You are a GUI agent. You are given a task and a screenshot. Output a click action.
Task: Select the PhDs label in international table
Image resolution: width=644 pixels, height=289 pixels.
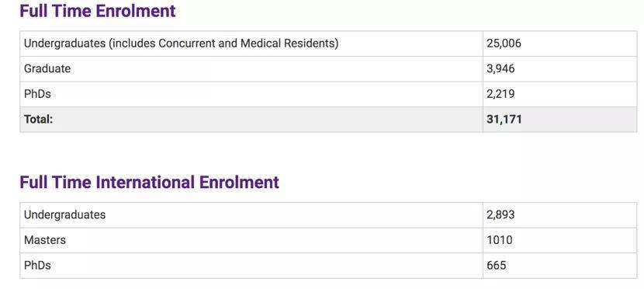[x=37, y=266]
